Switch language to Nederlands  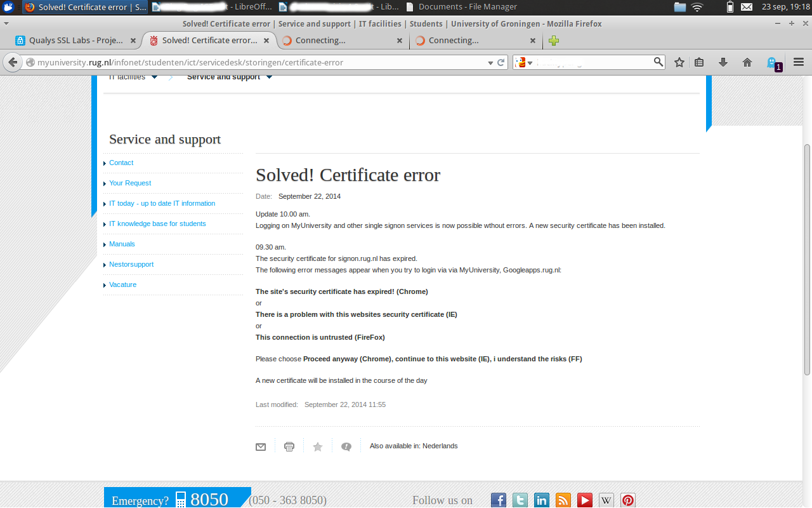click(440, 446)
